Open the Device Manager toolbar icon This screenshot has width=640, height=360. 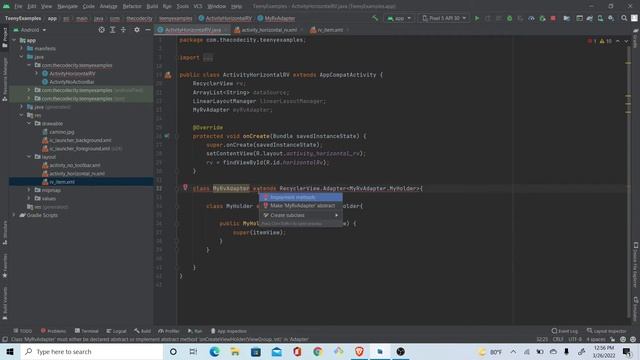600,18
